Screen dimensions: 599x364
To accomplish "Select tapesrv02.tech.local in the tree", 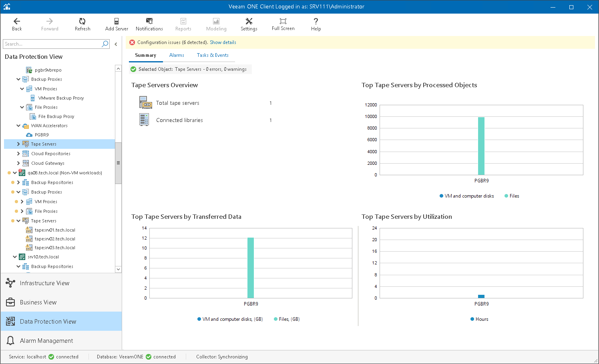I will click(55, 239).
